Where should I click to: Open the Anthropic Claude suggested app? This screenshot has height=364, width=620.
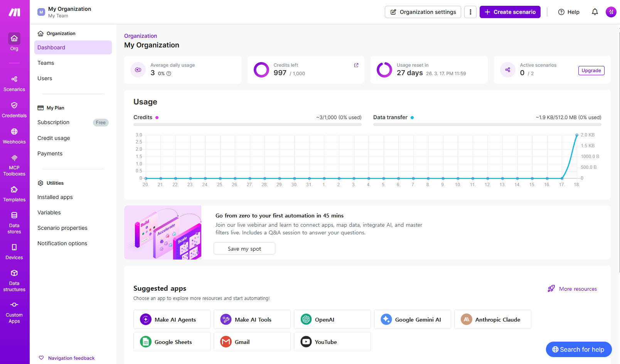coord(492,319)
